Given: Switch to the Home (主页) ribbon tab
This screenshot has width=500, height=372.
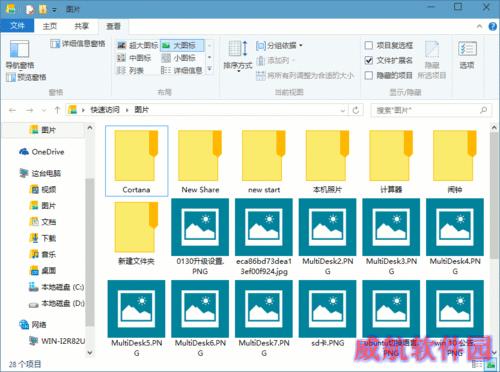Looking at the screenshot, I should click(x=50, y=26).
